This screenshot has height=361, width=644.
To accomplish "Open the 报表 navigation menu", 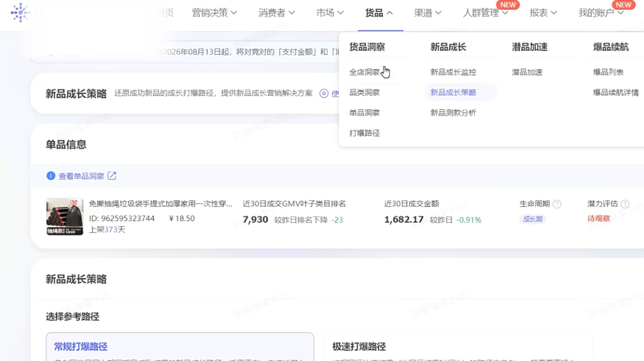I will 543,13.
